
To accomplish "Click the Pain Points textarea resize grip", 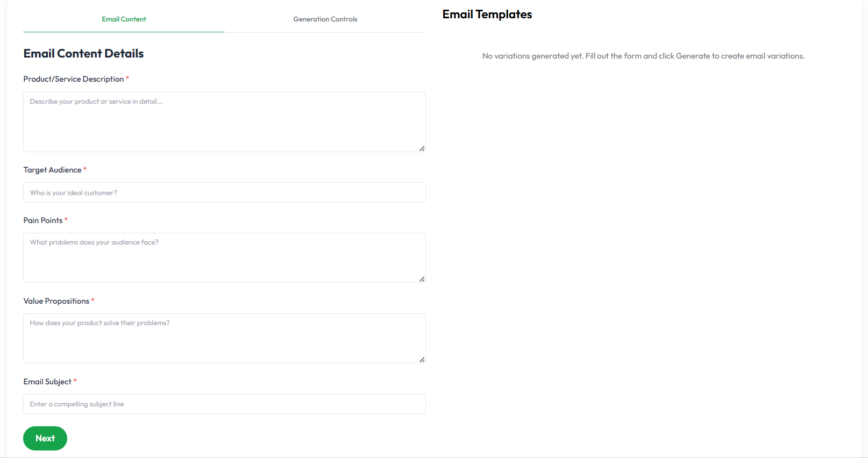I will (x=422, y=279).
